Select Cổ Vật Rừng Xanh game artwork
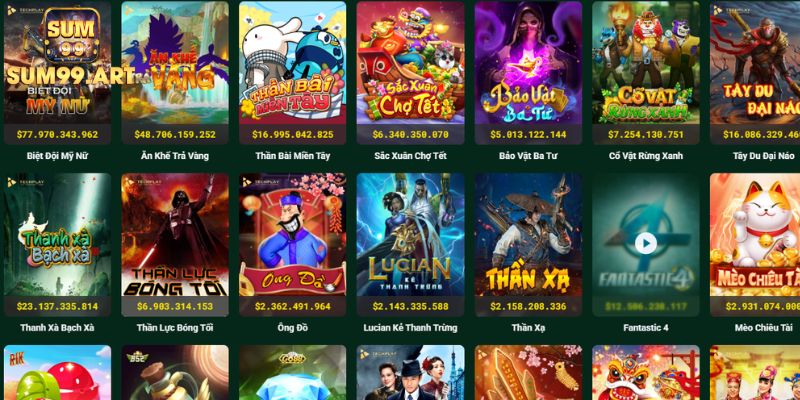This screenshot has height=400, width=800. coord(645,63)
